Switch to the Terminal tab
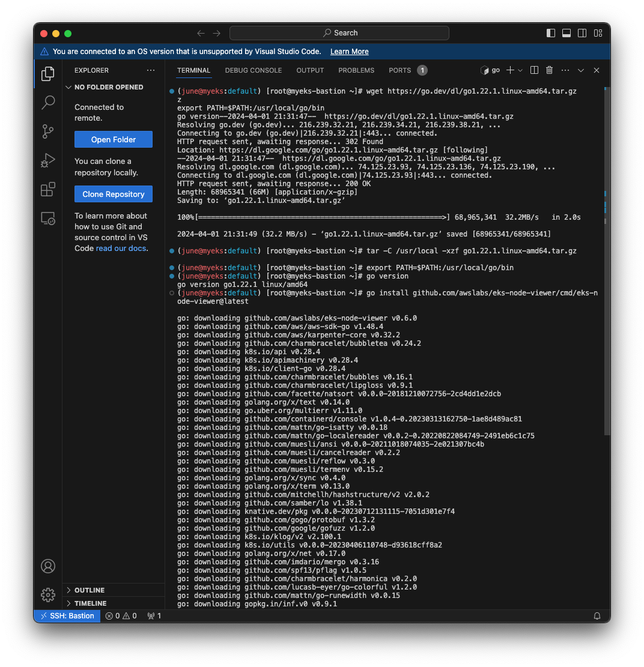 (x=193, y=70)
